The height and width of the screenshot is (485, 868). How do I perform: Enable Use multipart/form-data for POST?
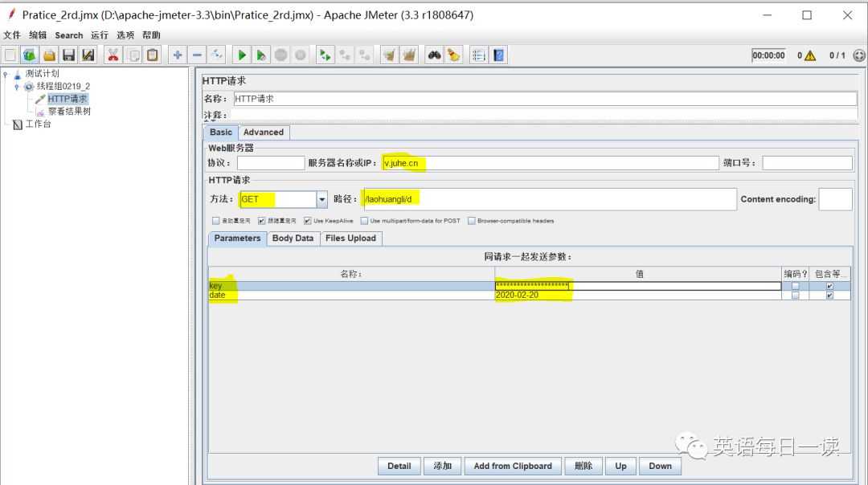click(364, 221)
